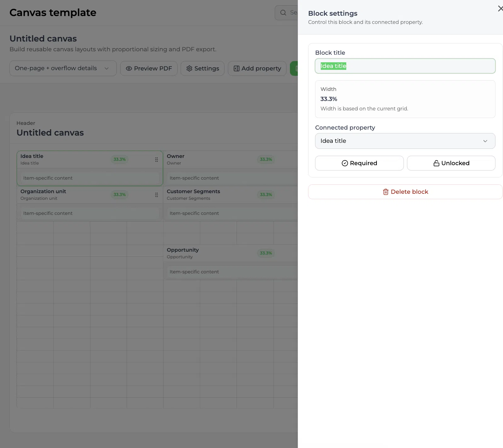Grab the Idea title block drag handle
This screenshot has width=503, height=448.
(x=156, y=160)
